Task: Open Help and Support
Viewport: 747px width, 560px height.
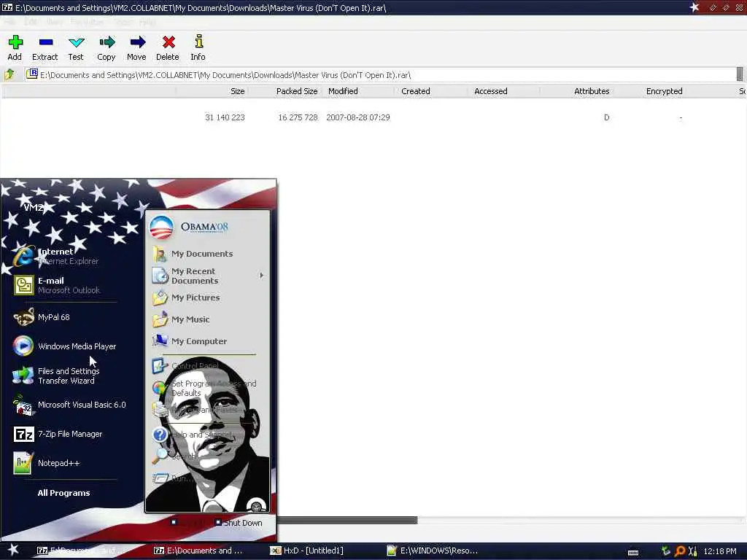Action: 207,435
